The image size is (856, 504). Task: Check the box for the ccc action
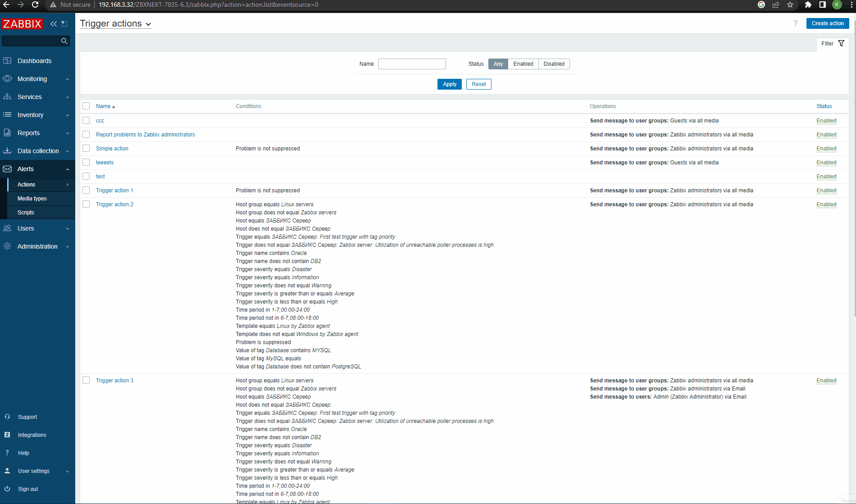[x=86, y=121]
